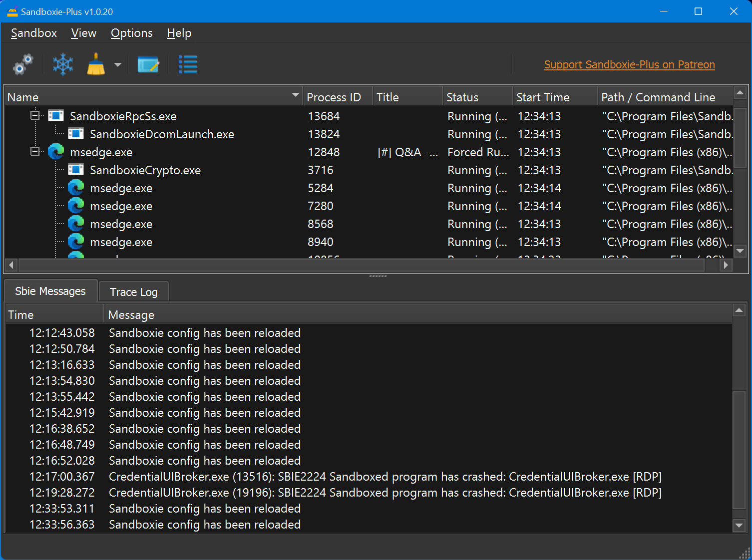Screen dimensions: 752x560
Task: Sort by the Process ID column header
Action: (334, 97)
